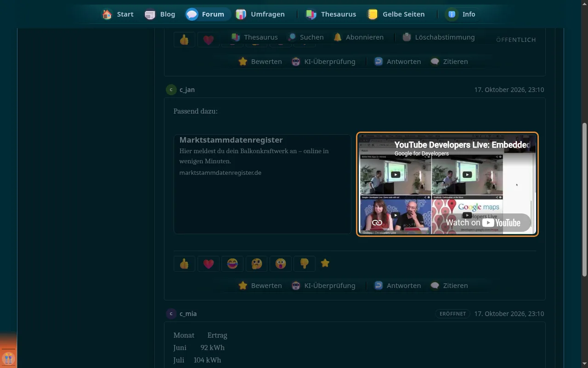Open the Marktstammdatenregister link card
Viewport: 588px width, 368px height.
262,184
